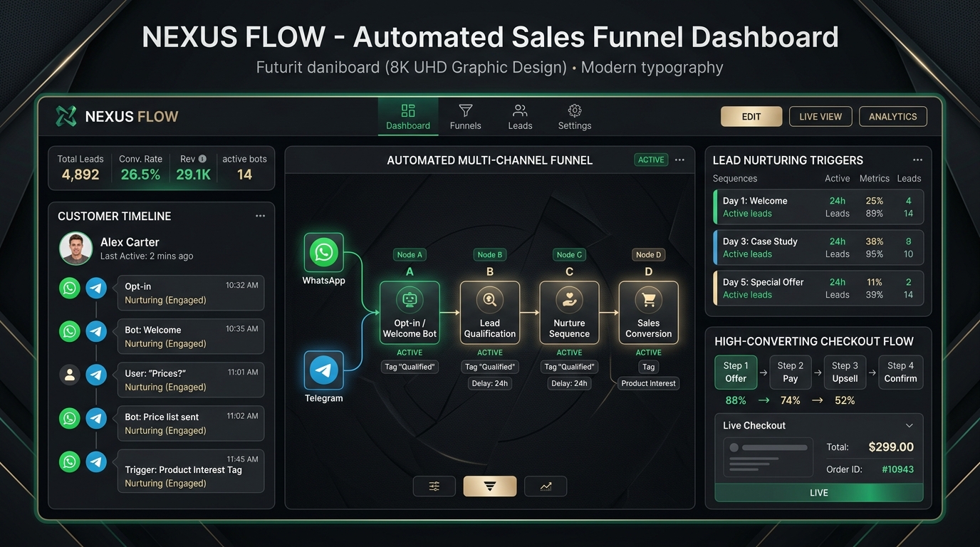Select the WhatsApp channel node in the funnel

click(324, 252)
